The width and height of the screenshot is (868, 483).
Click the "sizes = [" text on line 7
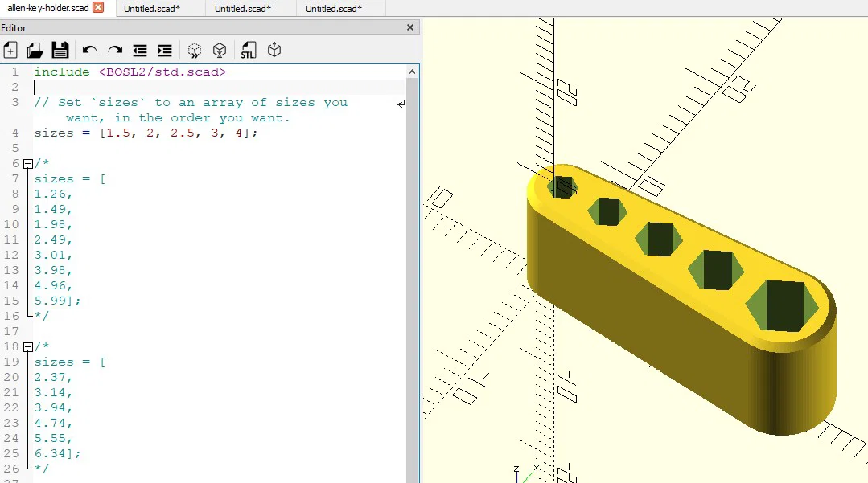(70, 178)
